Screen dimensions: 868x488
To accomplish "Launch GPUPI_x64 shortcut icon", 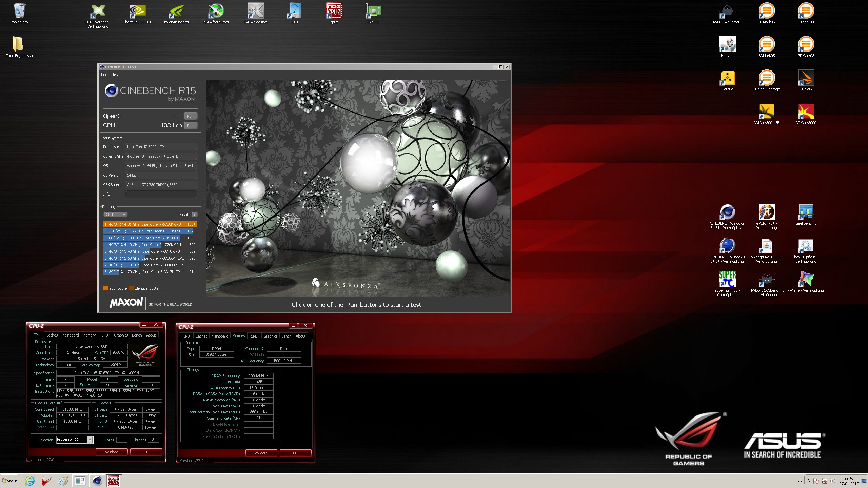I will [x=767, y=217].
